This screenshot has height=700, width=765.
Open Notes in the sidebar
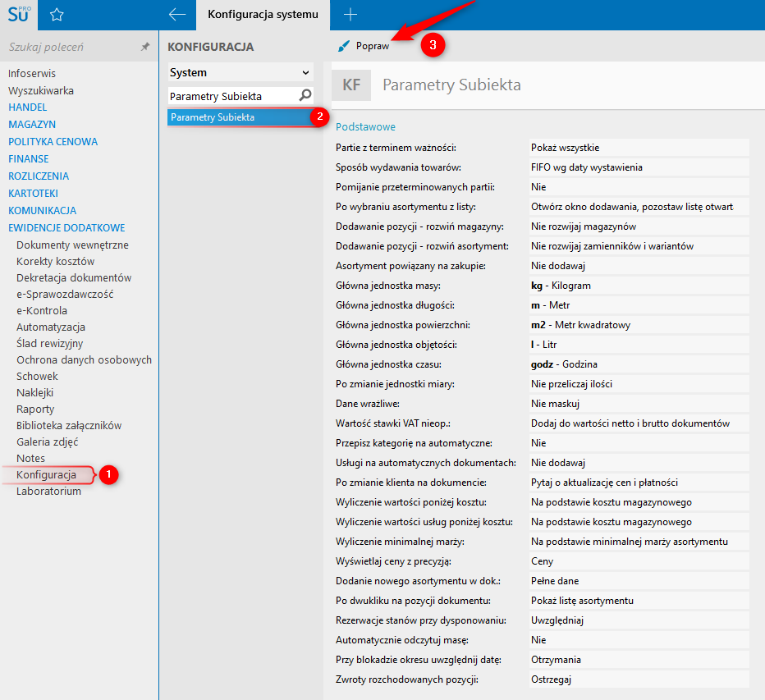pyautogui.click(x=30, y=459)
